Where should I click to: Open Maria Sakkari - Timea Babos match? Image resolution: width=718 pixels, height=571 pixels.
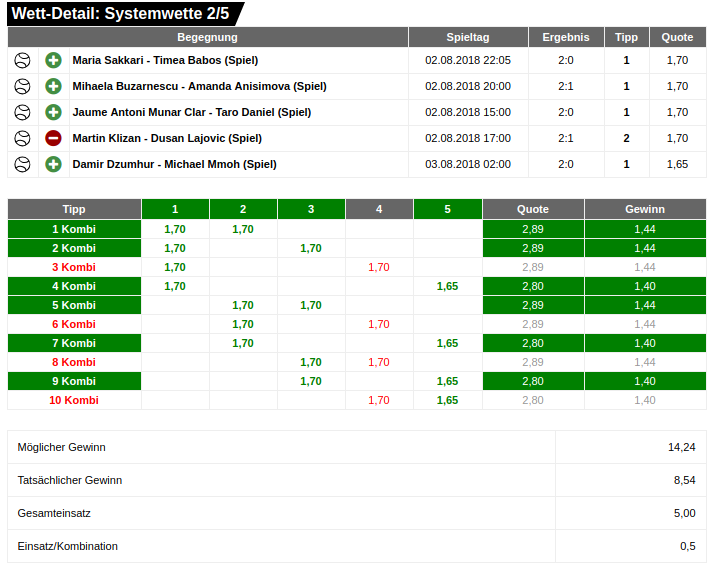pos(165,60)
